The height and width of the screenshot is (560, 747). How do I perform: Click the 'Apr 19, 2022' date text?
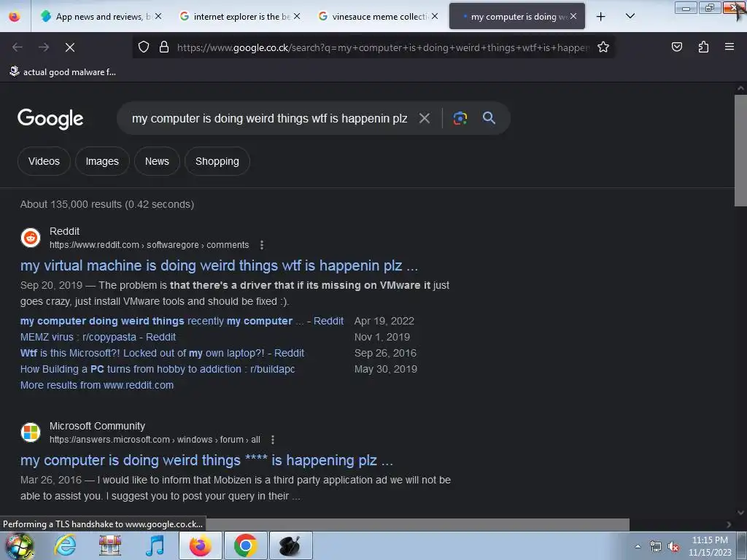click(384, 321)
